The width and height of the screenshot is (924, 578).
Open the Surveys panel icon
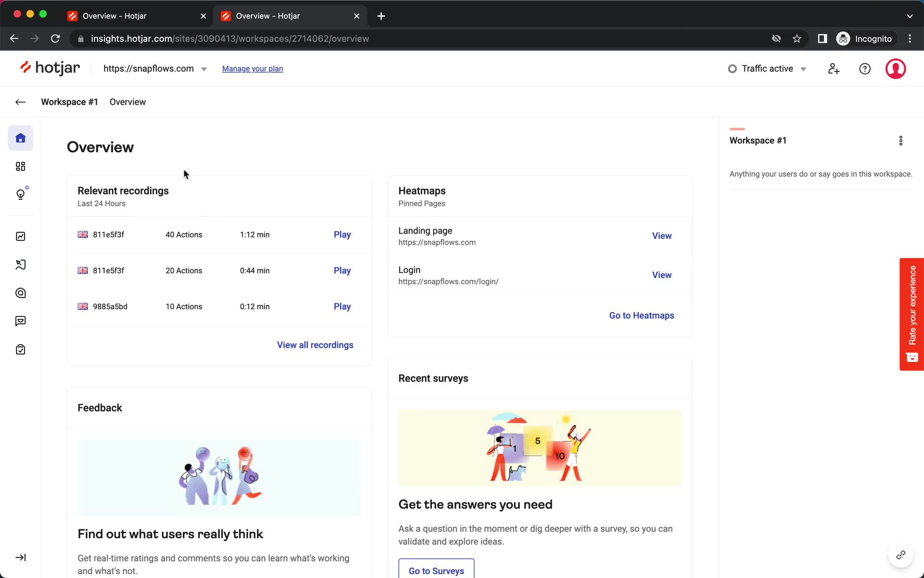(21, 350)
